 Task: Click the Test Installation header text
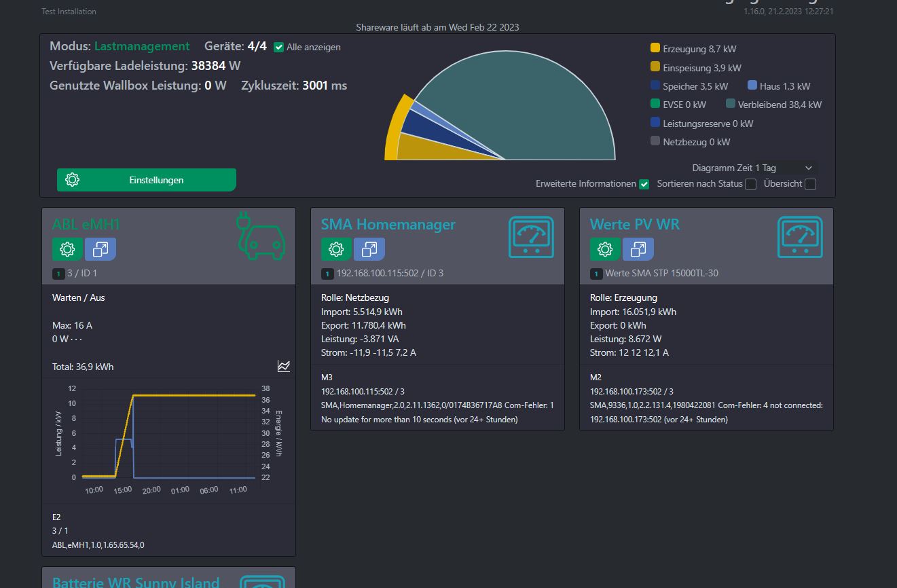(69, 12)
